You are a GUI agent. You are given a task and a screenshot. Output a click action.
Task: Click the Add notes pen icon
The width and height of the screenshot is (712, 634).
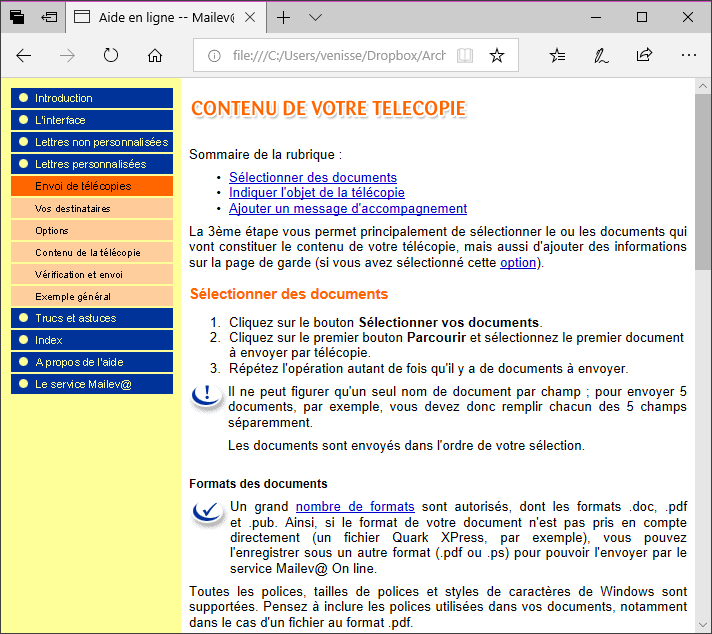click(x=601, y=56)
